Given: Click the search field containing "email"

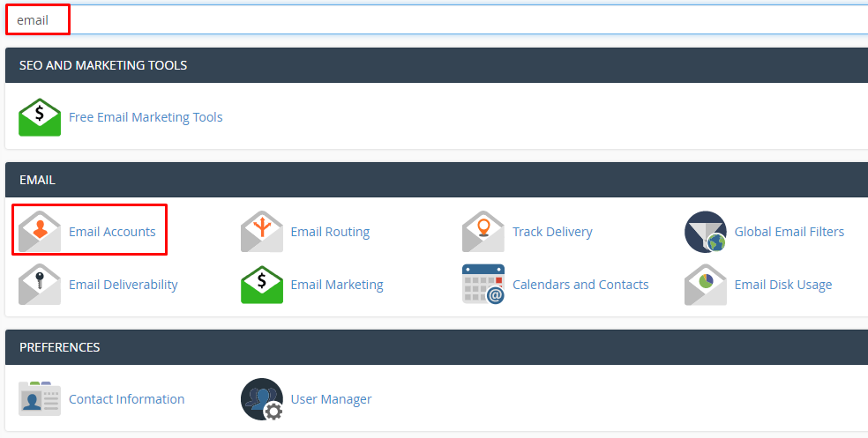Looking at the screenshot, I should click(x=441, y=19).
